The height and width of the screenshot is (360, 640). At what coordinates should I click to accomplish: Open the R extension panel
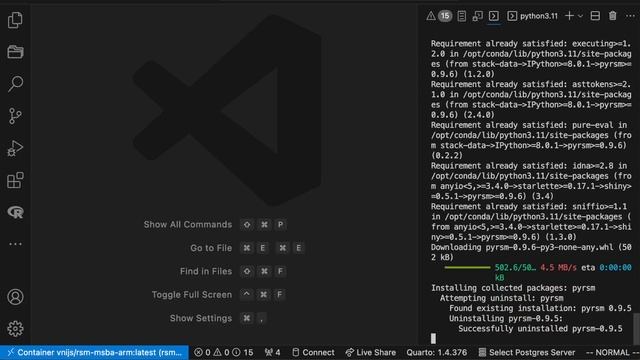(15, 212)
